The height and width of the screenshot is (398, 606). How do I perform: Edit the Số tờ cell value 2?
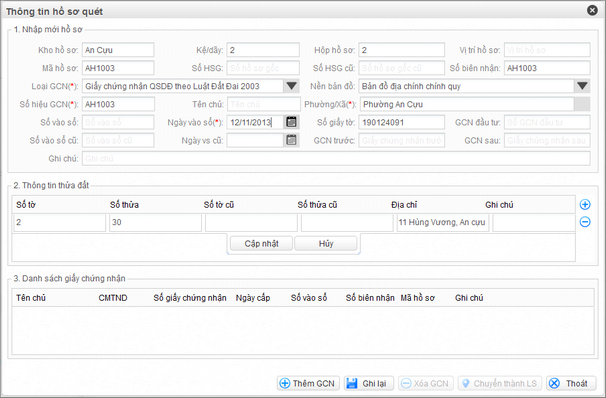60,223
